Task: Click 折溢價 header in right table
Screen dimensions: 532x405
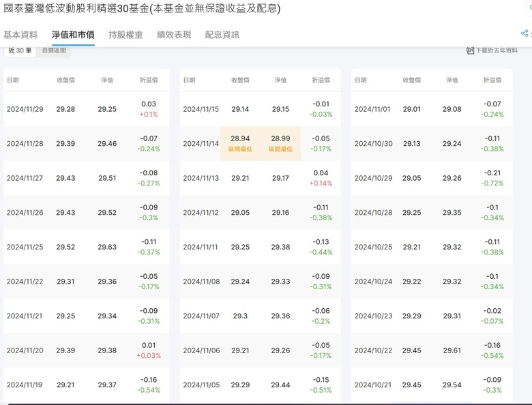Action: pyautogui.click(x=492, y=80)
